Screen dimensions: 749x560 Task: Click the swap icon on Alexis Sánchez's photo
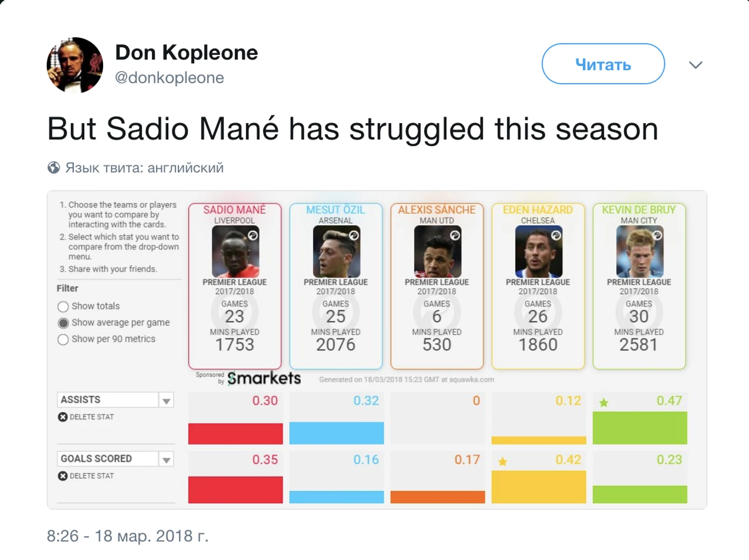455,235
